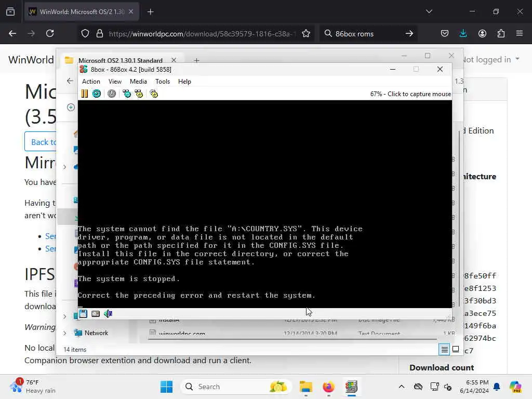Viewport: 532px width, 399px height.
Task: Open a new Firefox tab
Action: coord(150,12)
